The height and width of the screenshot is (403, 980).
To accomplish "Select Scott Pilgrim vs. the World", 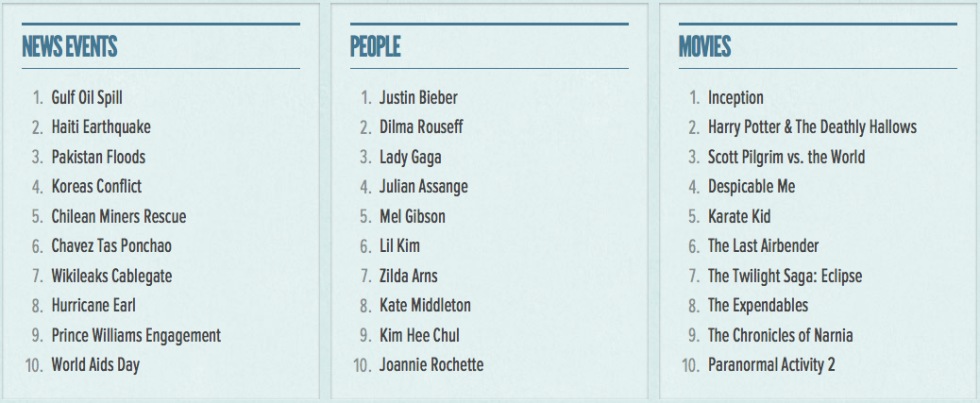I will (786, 157).
